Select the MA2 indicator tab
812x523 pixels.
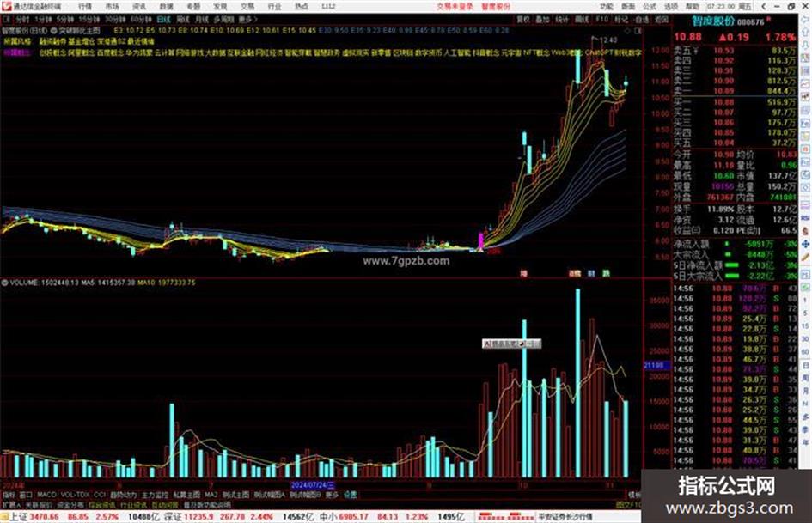[211, 495]
